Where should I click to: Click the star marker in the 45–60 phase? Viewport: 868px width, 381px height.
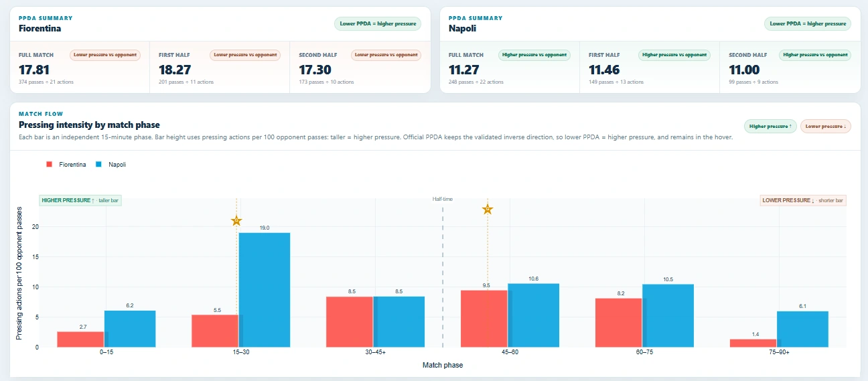(488, 210)
